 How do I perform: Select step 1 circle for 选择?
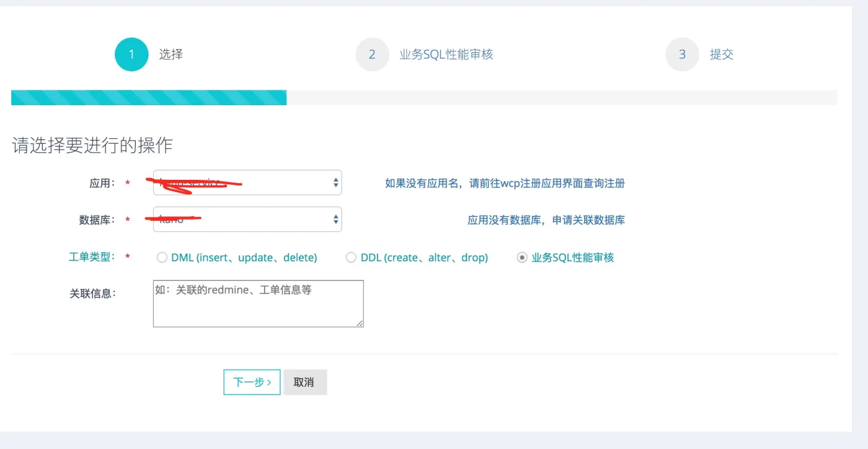point(131,55)
